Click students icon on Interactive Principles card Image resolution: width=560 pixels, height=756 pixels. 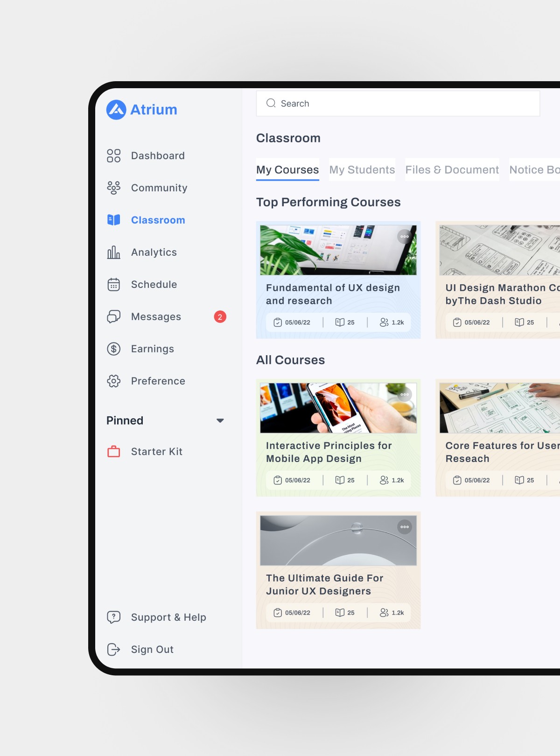click(384, 480)
